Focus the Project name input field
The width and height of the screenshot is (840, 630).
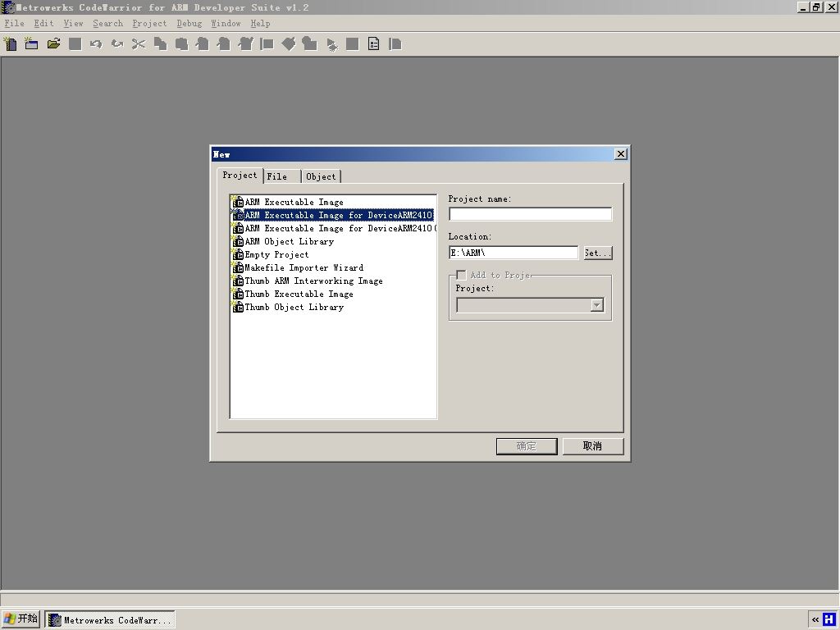tap(531, 214)
